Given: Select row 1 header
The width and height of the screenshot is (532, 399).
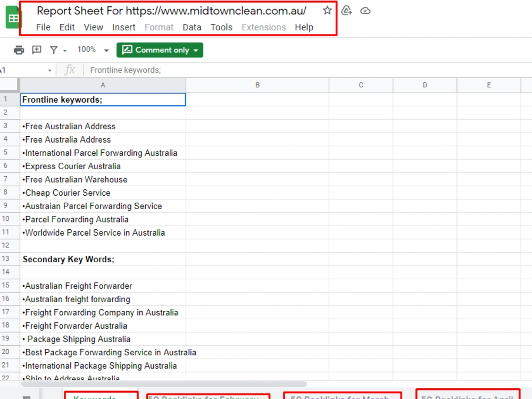Looking at the screenshot, I should [9, 99].
